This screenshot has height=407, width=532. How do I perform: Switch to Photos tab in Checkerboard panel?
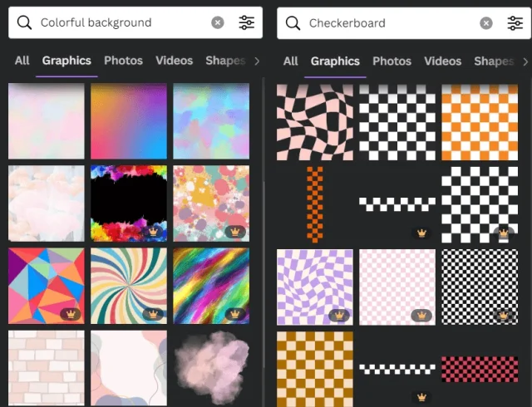(x=392, y=61)
